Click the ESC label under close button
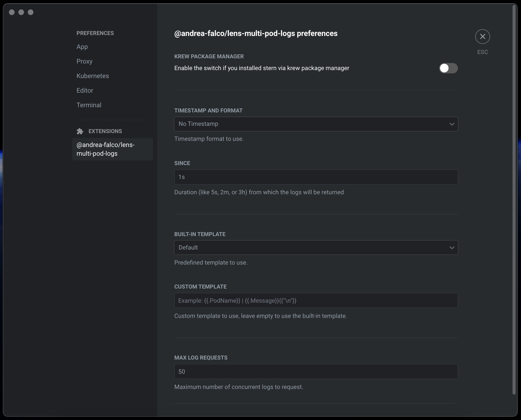Image resolution: width=521 pixels, height=420 pixels. [x=482, y=52]
